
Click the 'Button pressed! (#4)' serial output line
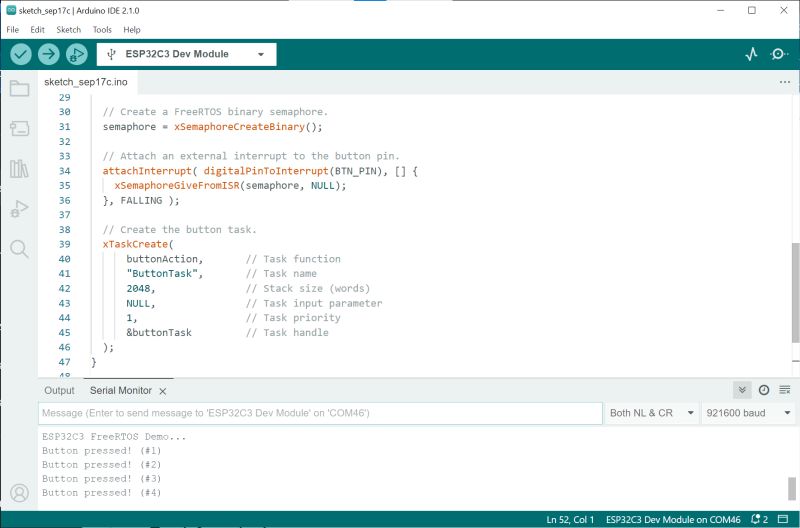point(102,492)
